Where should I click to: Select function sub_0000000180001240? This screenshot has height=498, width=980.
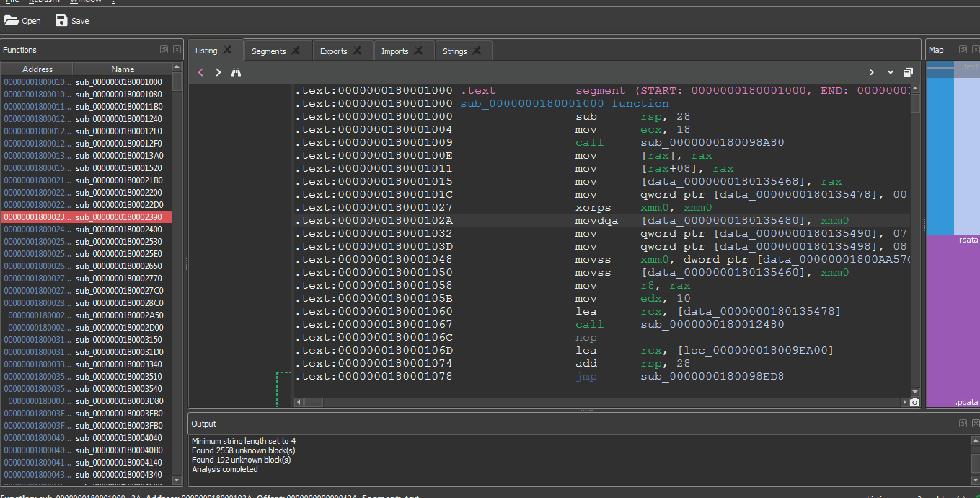[x=87, y=118]
